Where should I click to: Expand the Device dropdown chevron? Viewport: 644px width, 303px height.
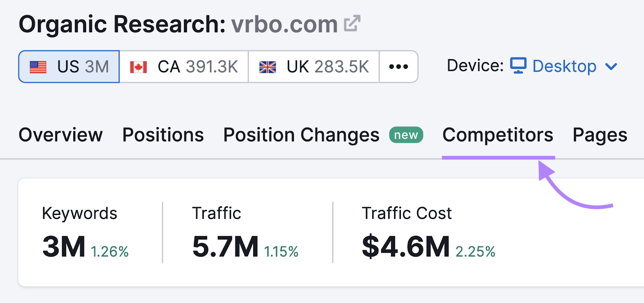[x=611, y=66]
